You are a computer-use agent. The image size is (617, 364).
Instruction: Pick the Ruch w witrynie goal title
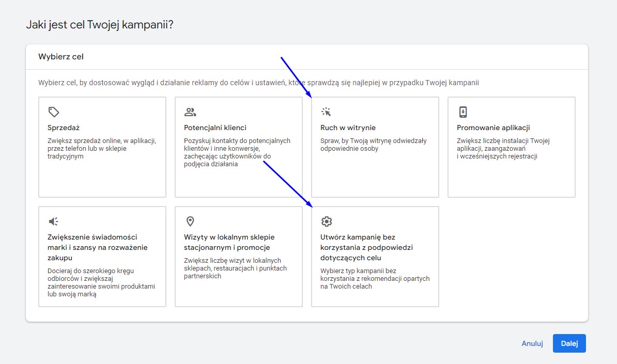[348, 128]
